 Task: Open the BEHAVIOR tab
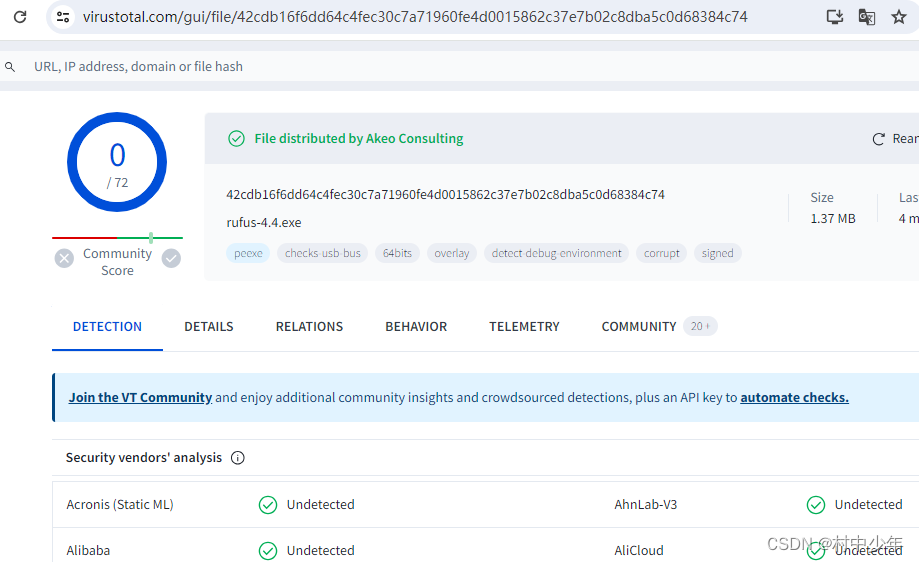coord(416,327)
